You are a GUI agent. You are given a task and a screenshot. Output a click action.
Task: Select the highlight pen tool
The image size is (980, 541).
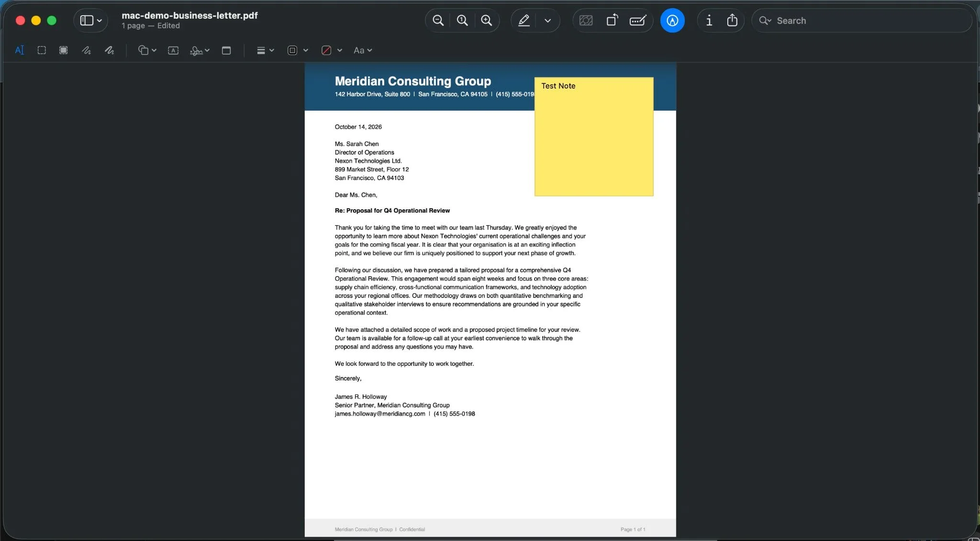click(524, 21)
